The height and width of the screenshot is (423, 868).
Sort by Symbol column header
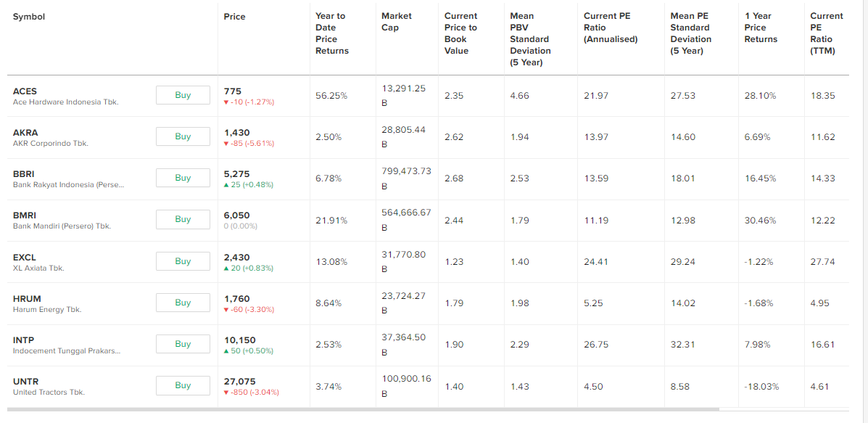pyautogui.click(x=29, y=17)
